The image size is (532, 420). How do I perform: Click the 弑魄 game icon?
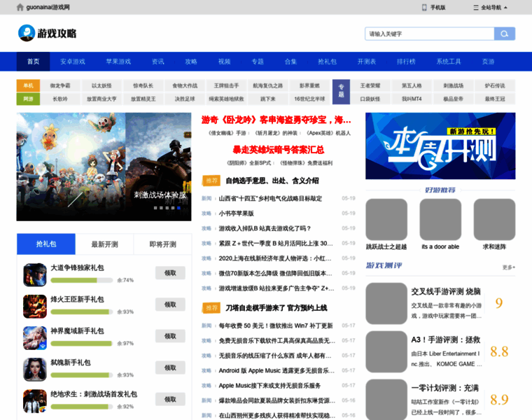(x=35, y=369)
